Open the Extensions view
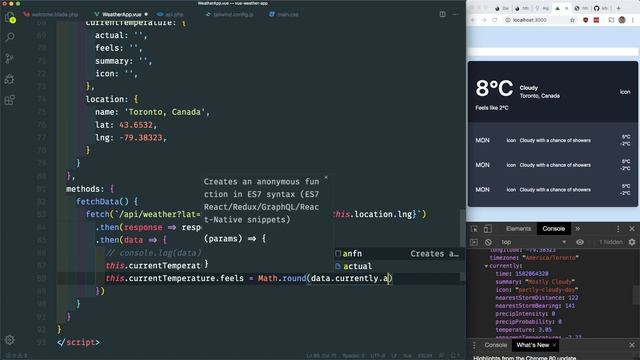The image size is (640, 360). pyautogui.click(x=10, y=100)
